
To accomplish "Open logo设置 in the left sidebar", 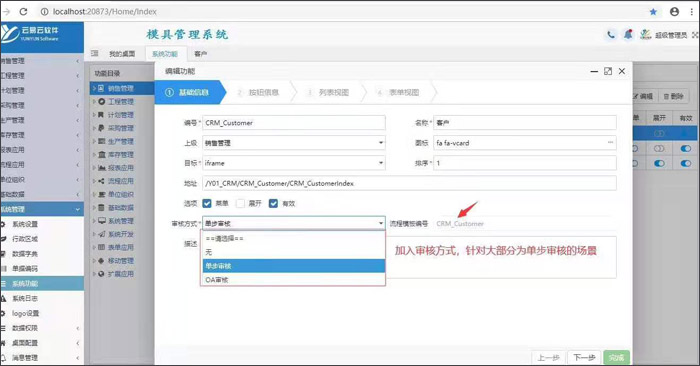I will point(25,313).
